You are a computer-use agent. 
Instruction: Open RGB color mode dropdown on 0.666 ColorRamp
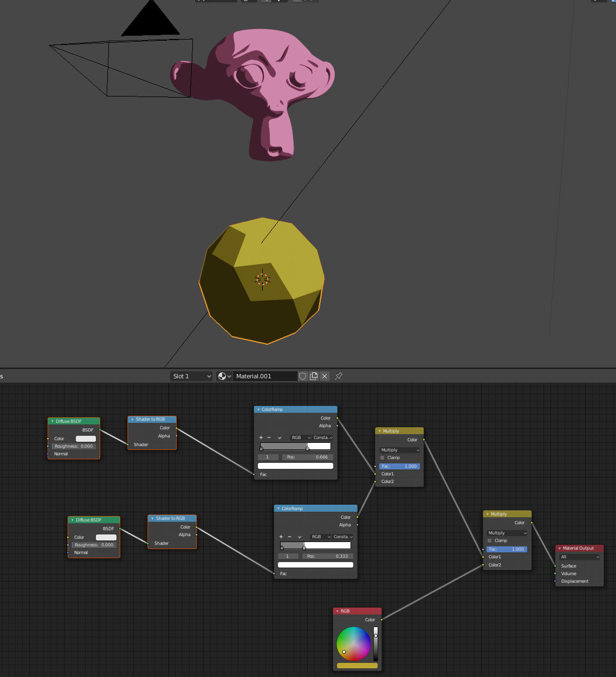(x=301, y=437)
